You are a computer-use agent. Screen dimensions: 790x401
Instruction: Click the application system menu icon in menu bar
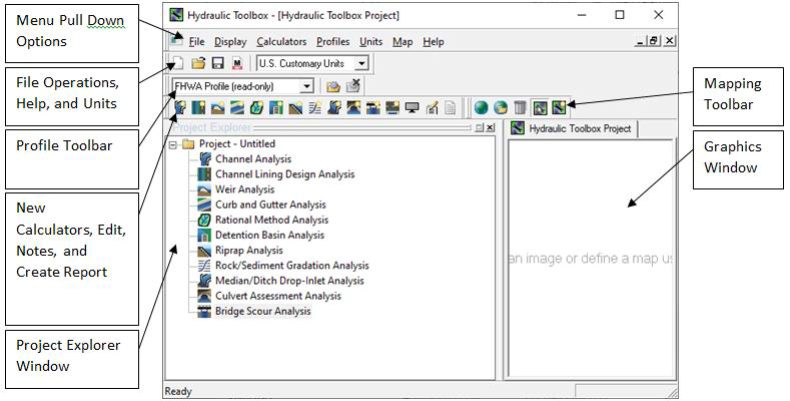176,40
